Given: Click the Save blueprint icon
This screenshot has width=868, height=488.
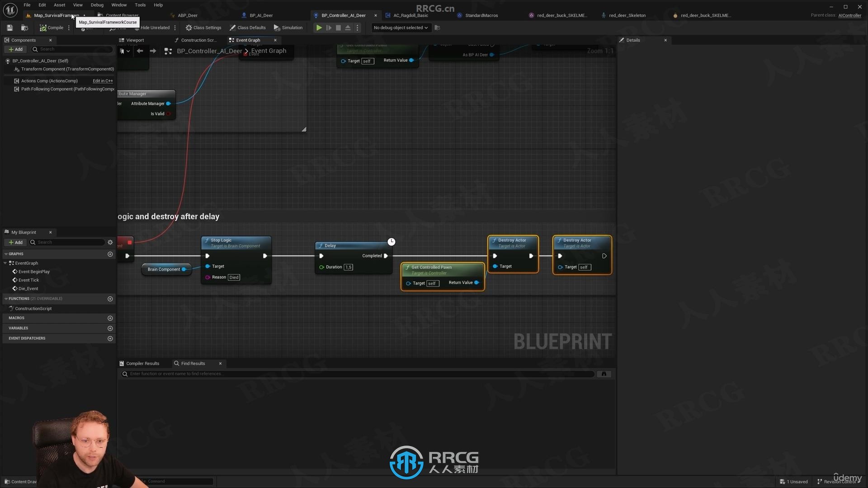Looking at the screenshot, I should click(9, 28).
